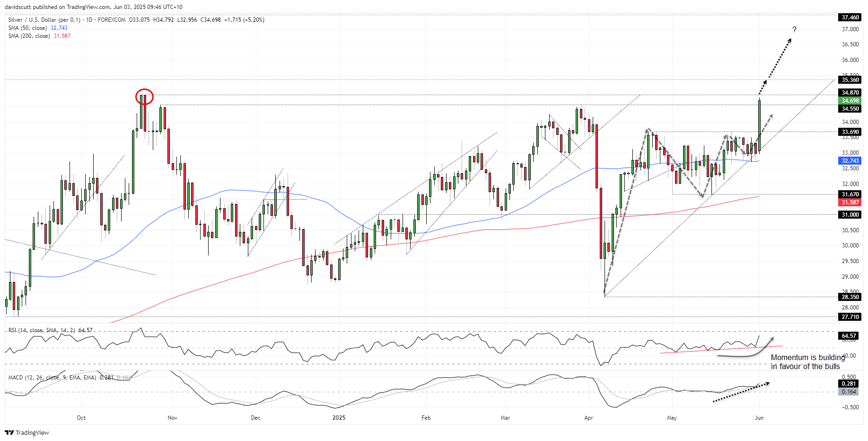Click the 28.350 support level label
The image size is (868, 441).
pos(850,297)
